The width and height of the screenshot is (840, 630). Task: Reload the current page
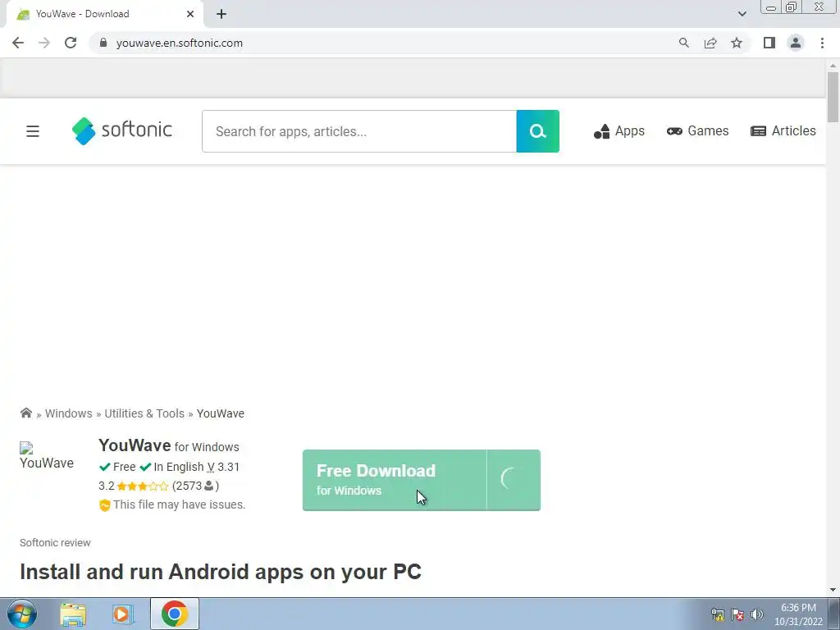click(x=71, y=43)
